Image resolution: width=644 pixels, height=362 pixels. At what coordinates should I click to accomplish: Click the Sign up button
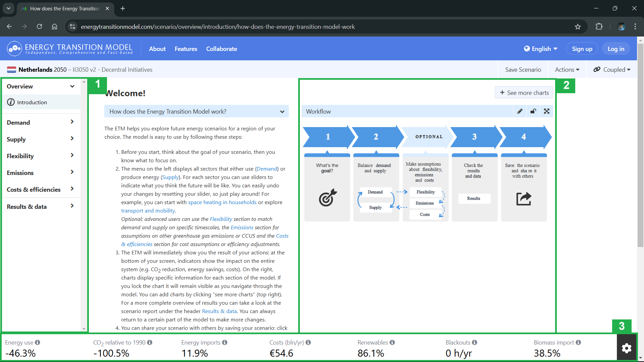tap(582, 49)
